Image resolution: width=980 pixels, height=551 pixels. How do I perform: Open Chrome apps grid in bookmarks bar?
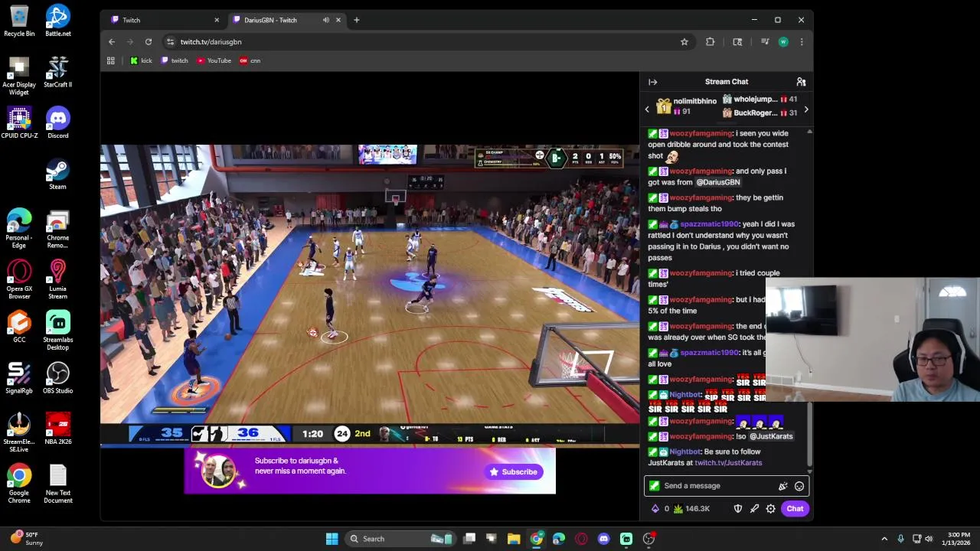point(110,60)
